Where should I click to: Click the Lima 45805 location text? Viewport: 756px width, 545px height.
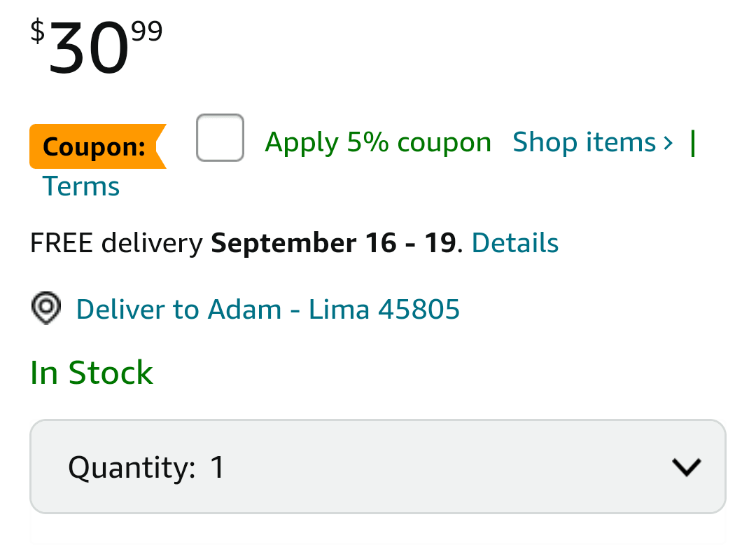click(384, 309)
